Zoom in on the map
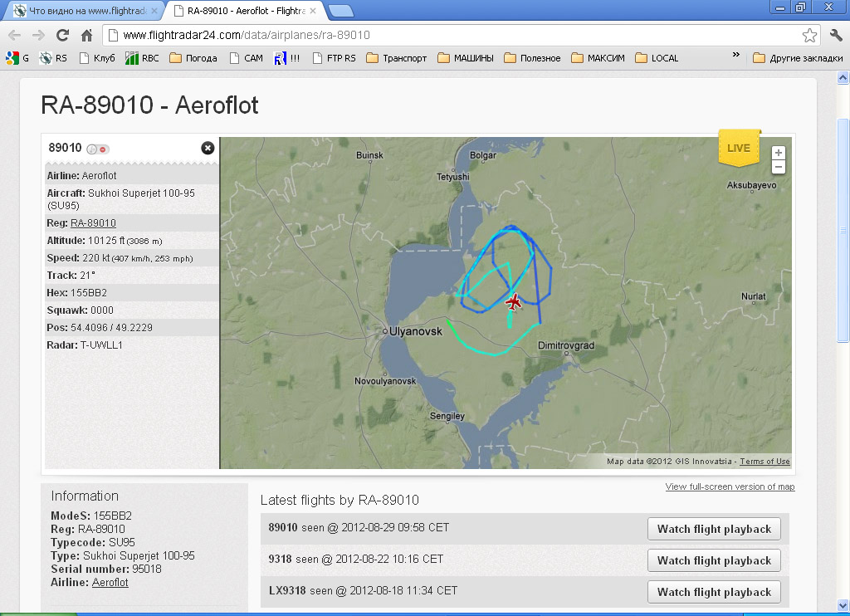Screen dimensions: 850x616 (x=779, y=153)
